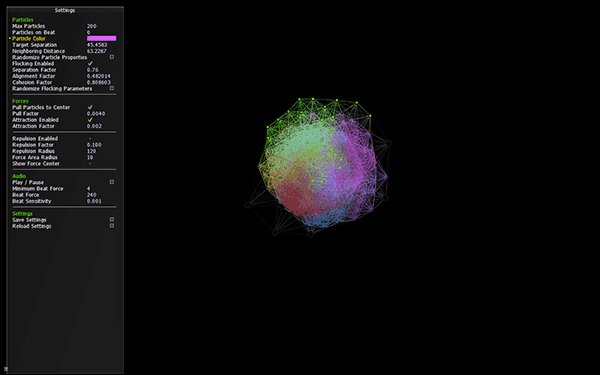This screenshot has height=375, width=600.
Task: Click the green Settings section header above Save Settings
Action: 22,214
